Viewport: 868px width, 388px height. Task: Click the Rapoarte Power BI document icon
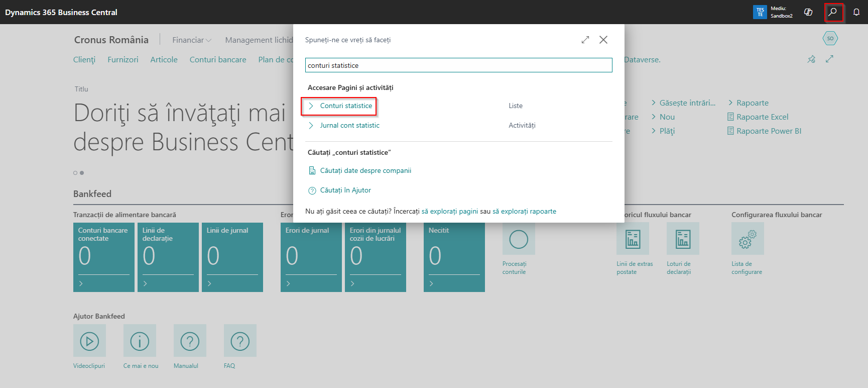pos(730,131)
